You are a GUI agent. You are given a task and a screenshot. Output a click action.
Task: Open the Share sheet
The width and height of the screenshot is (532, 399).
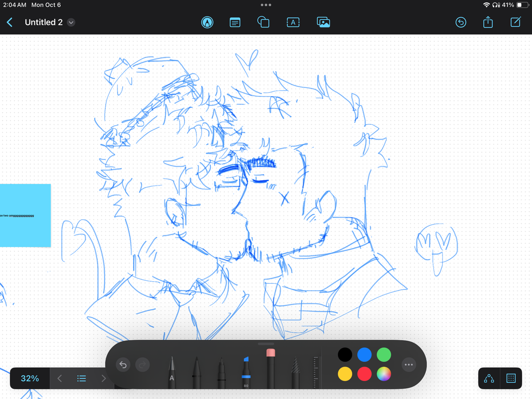click(488, 22)
